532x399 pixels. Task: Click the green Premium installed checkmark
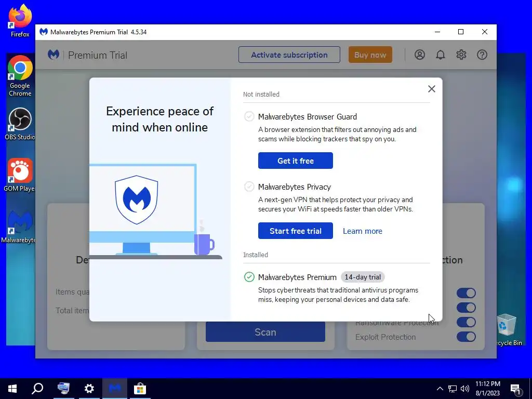[x=249, y=277]
